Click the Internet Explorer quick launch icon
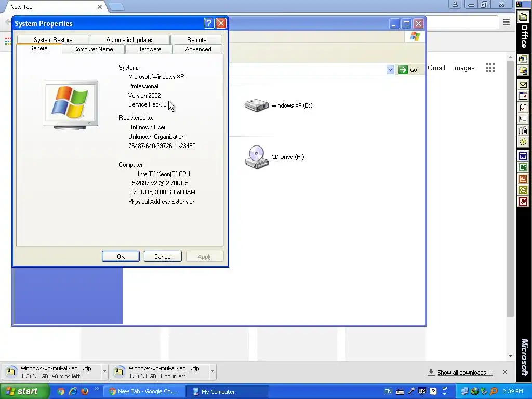 (73, 391)
